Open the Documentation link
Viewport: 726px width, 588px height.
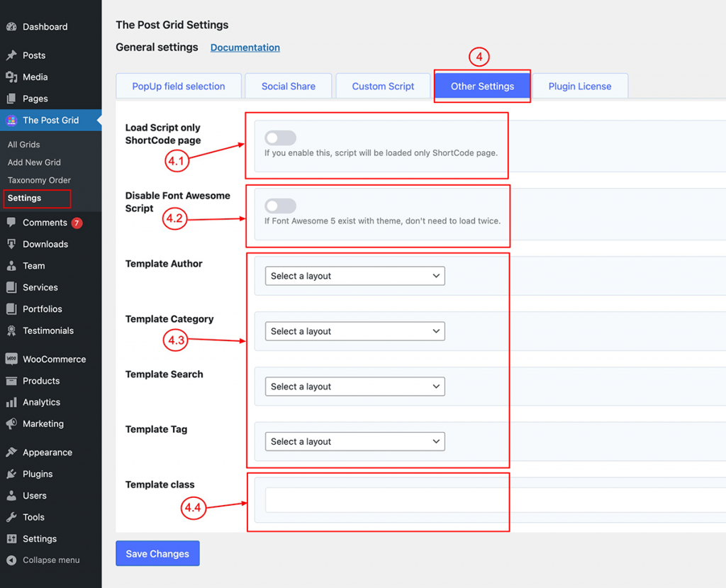point(245,48)
